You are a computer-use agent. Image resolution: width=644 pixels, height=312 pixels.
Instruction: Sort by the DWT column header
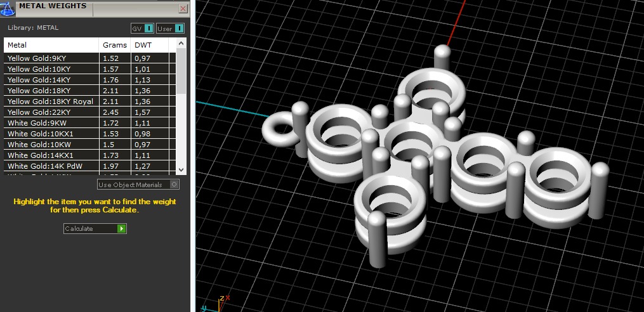[150, 45]
